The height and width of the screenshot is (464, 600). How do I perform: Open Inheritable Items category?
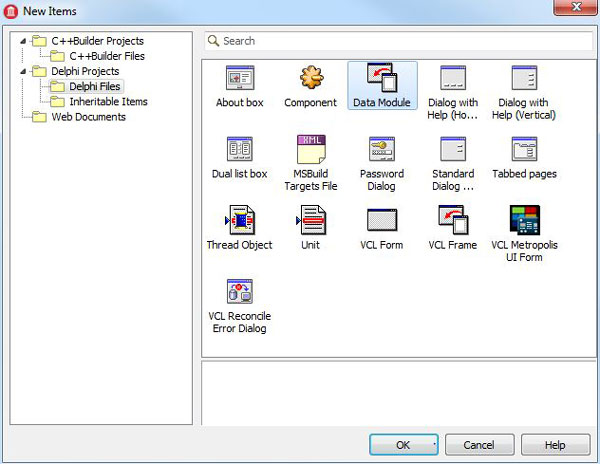pyautogui.click(x=108, y=101)
